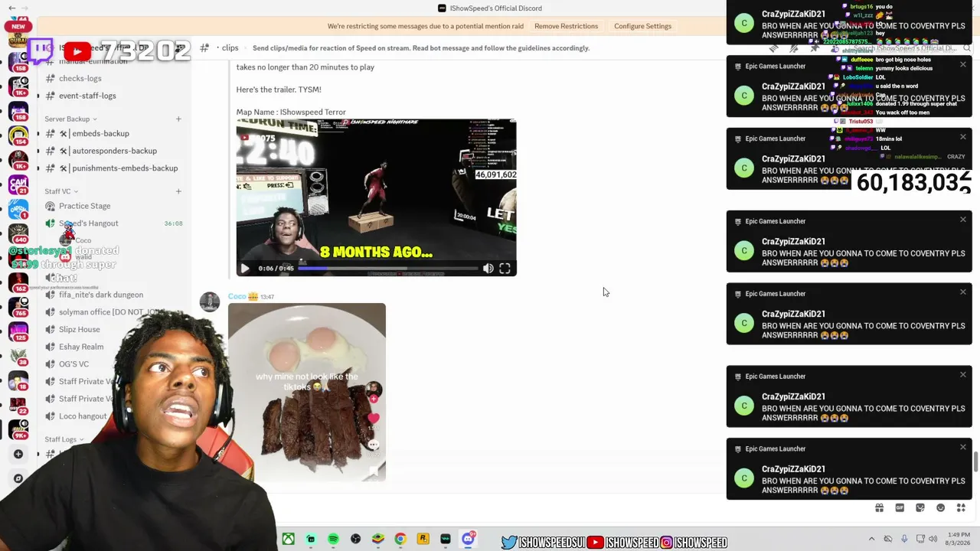This screenshot has width=980, height=551.
Task: Open the punishments-embeds-backup channel
Action: [115, 168]
